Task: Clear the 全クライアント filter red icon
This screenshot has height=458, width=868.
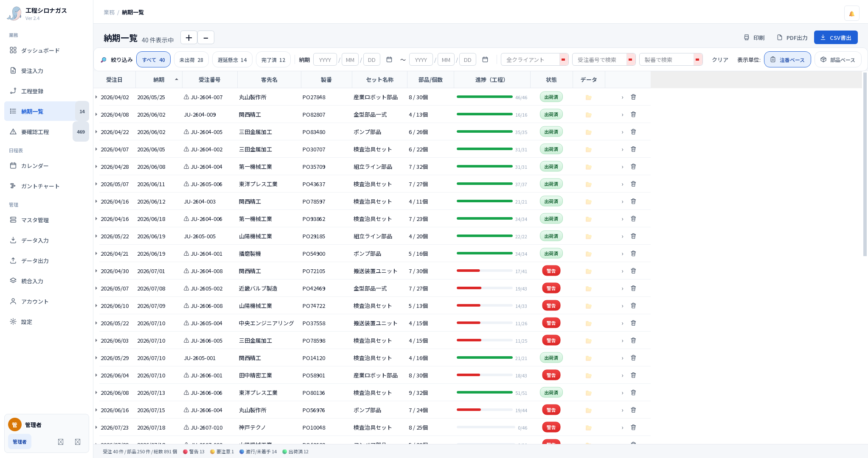Action: (563, 60)
